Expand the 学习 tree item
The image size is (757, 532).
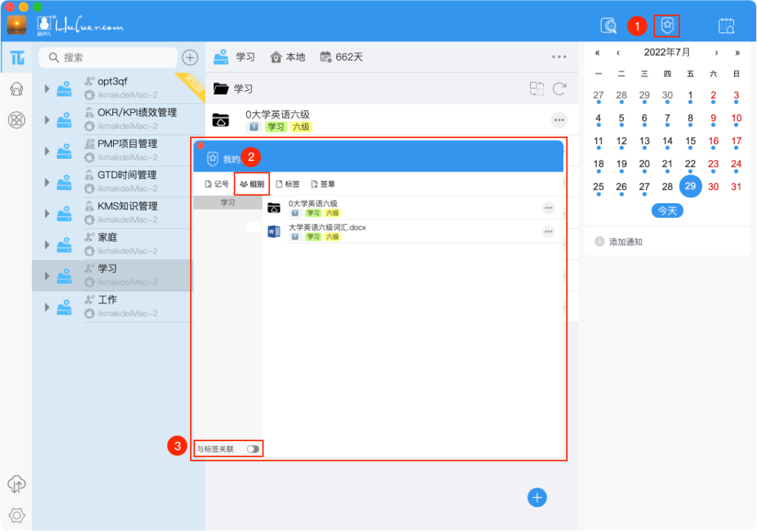(x=47, y=276)
